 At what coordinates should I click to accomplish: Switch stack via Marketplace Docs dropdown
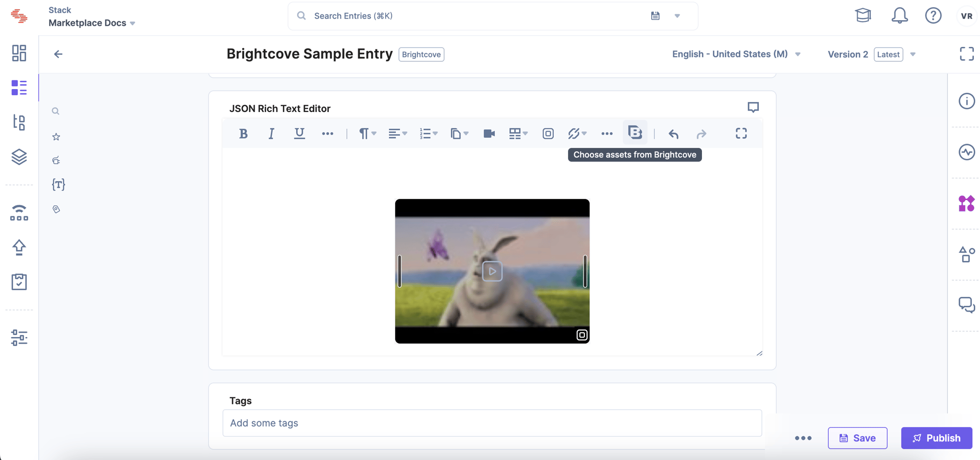pyautogui.click(x=92, y=23)
